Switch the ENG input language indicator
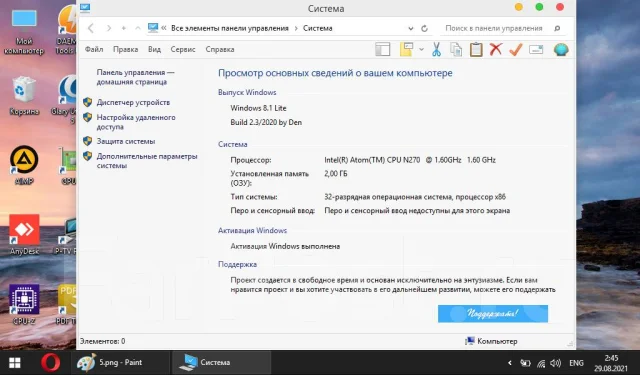The image size is (640, 375). point(576,363)
